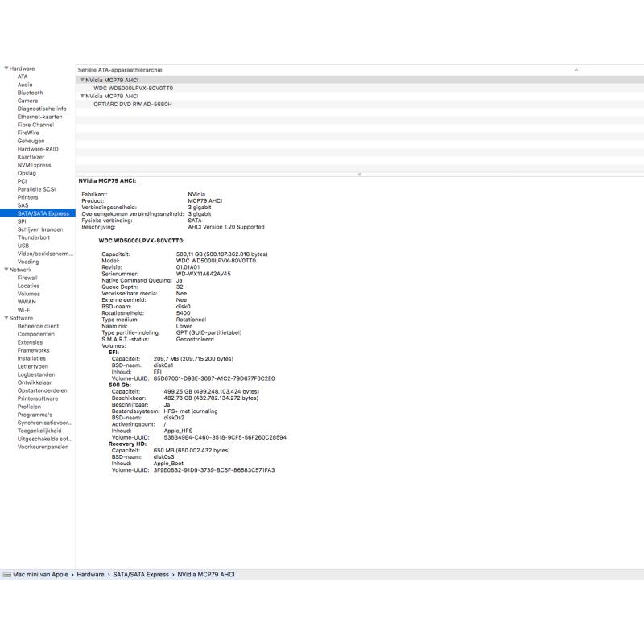
Task: Collapse the Netwerk section in the sidebar
Action: [6, 270]
